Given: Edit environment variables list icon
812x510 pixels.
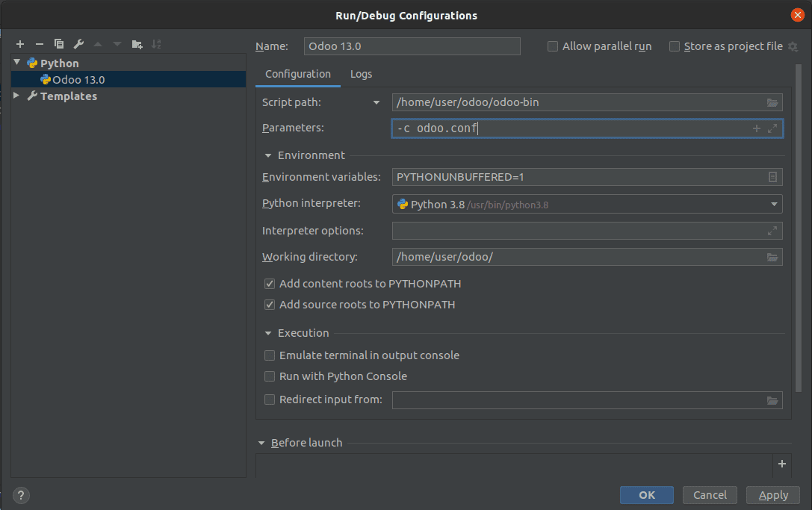Looking at the screenshot, I should [x=772, y=177].
